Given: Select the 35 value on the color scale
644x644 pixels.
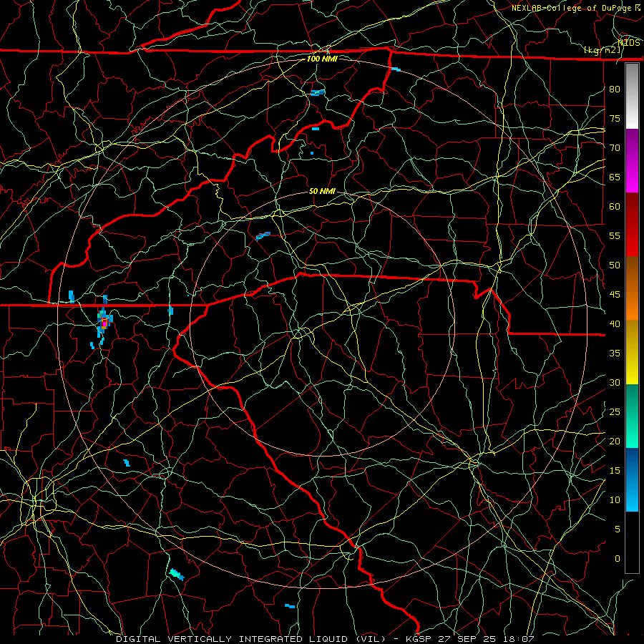Looking at the screenshot, I should 615,353.
